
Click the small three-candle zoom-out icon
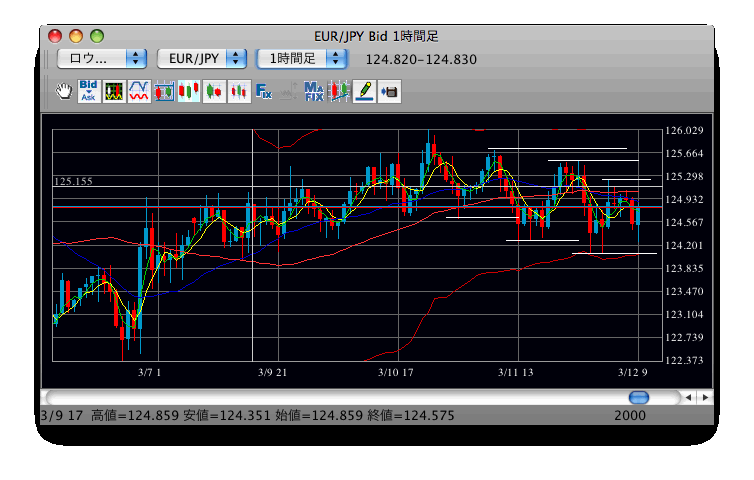[239, 91]
